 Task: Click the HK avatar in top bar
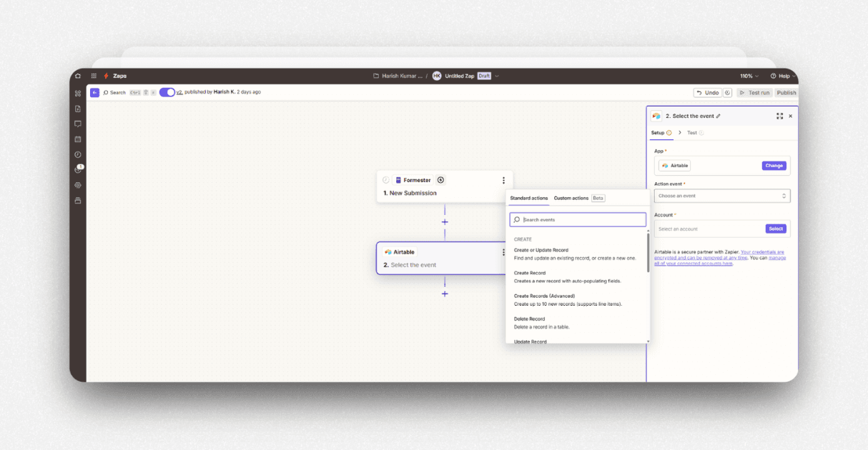(x=437, y=76)
